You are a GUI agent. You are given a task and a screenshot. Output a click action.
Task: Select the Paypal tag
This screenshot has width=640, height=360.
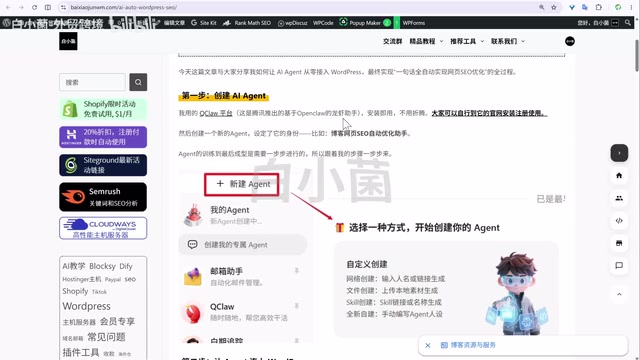point(113,280)
